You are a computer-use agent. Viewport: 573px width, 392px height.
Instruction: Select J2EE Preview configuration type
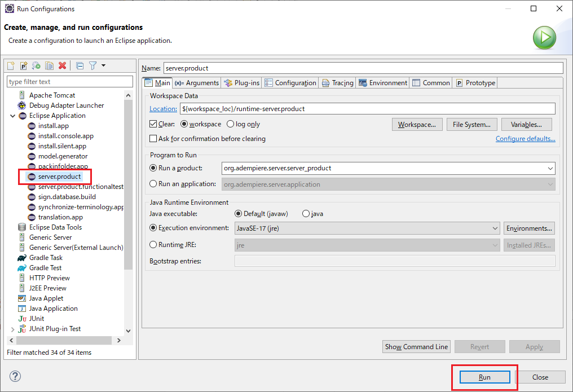47,288
